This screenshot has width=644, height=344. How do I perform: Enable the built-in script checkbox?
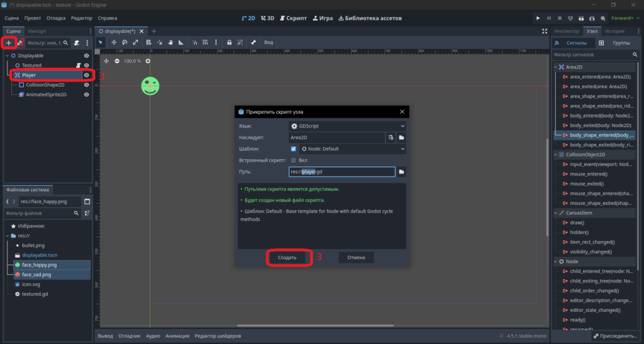[293, 160]
